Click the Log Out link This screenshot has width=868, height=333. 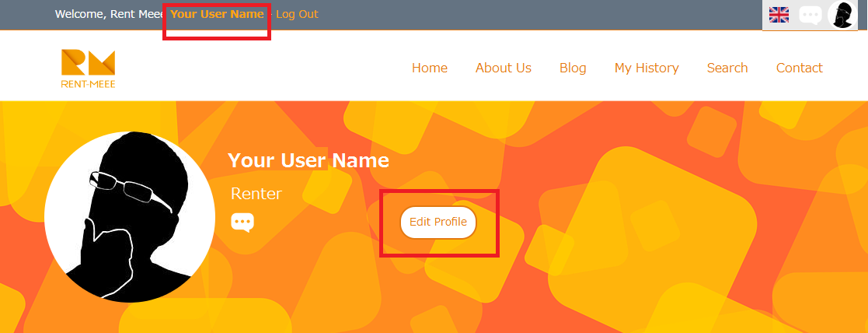click(297, 14)
